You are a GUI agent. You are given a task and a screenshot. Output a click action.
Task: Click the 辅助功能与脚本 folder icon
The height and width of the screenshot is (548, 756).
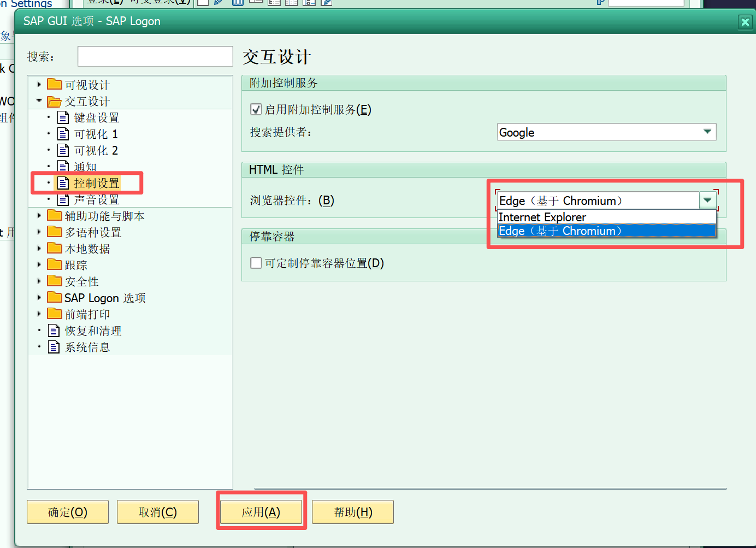[x=55, y=215]
